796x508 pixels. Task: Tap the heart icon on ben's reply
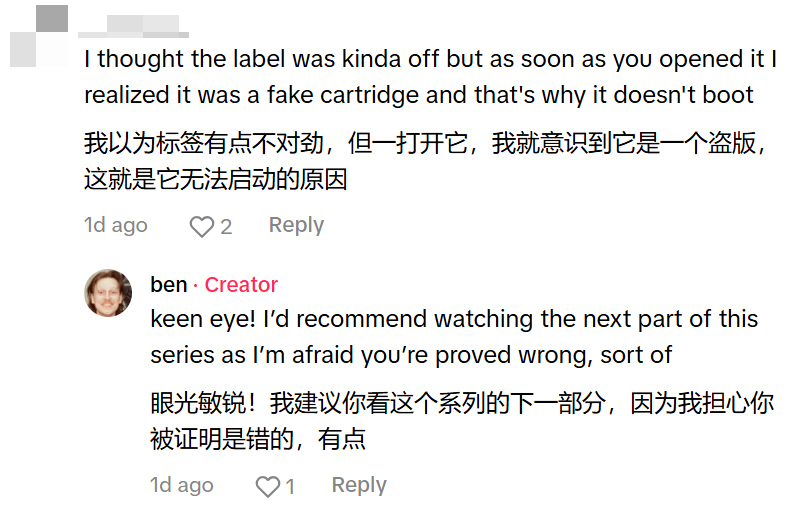(268, 487)
